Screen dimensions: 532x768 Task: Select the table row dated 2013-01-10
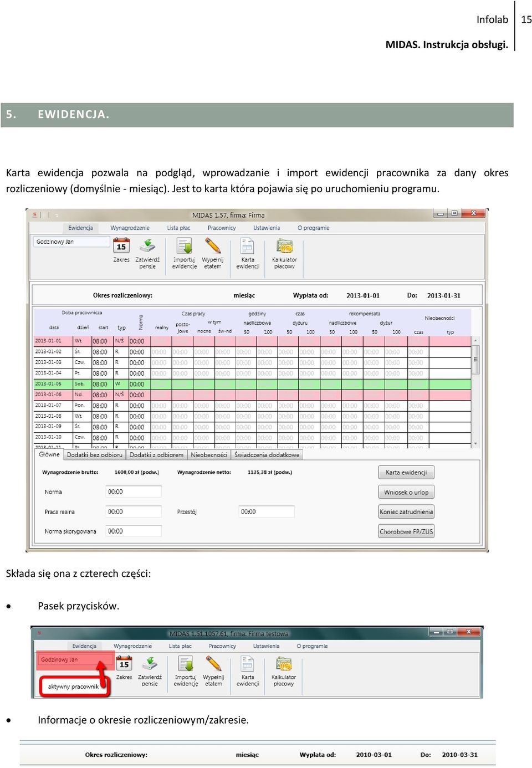tap(253, 438)
